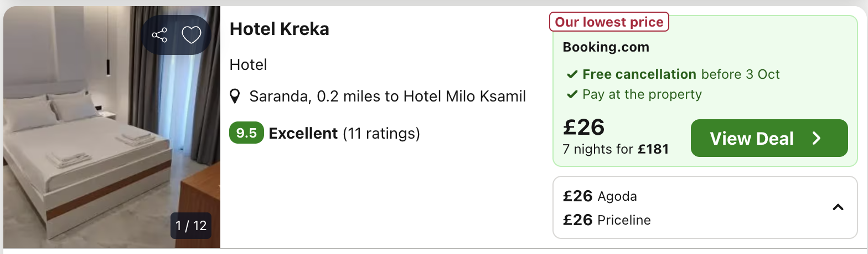Click the Pay at the property checkmark
Viewport: 868px width, 254px height.
pos(572,94)
